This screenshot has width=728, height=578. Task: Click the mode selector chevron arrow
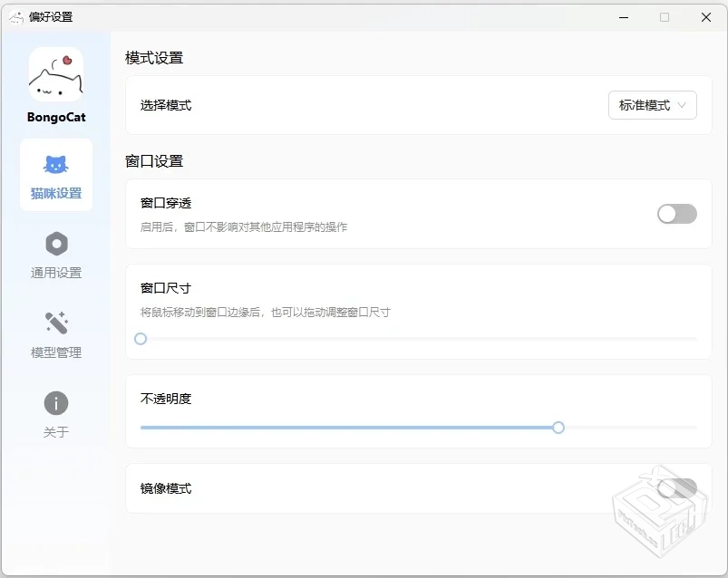(680, 105)
